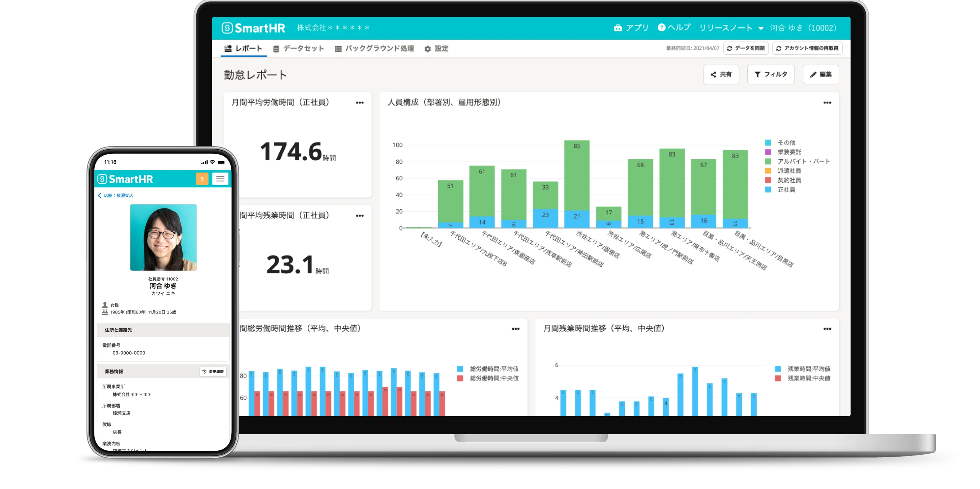Viewport: 980px width, 489px height.
Task: Click the gender person icon beside 女性
Action: (x=105, y=305)
